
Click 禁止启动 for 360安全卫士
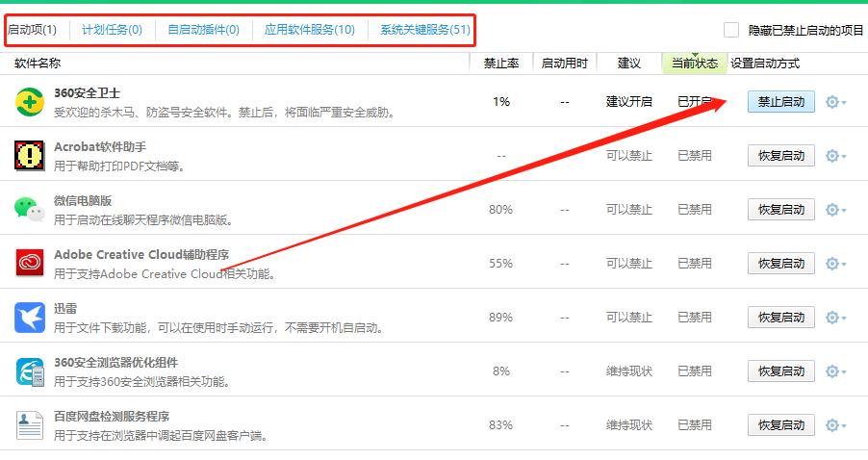(x=781, y=102)
